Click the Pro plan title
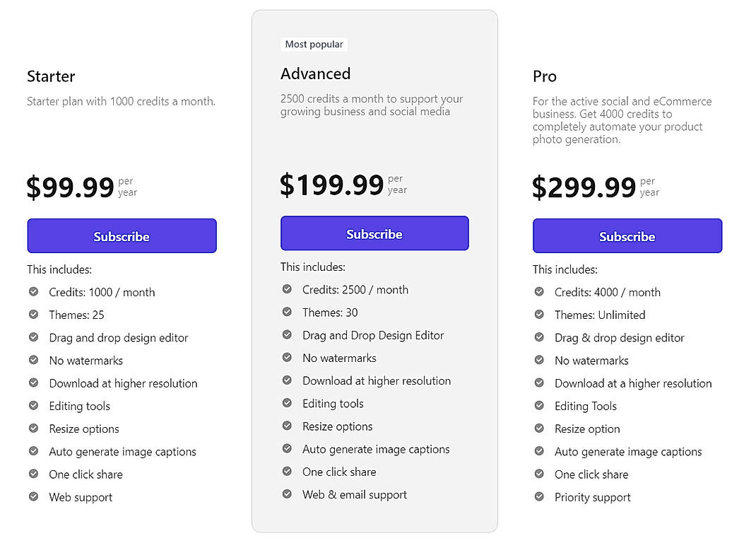The width and height of the screenshot is (756, 543). (x=545, y=76)
